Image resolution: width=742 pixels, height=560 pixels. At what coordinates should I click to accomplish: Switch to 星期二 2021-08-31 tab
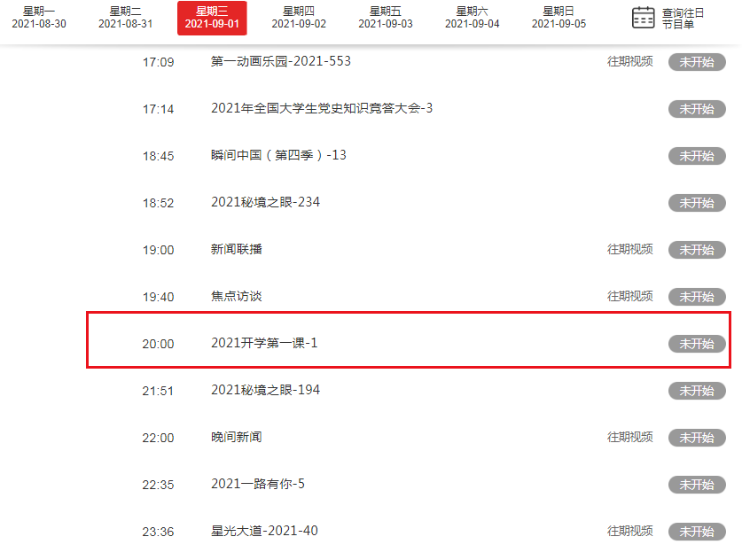pyautogui.click(x=125, y=18)
